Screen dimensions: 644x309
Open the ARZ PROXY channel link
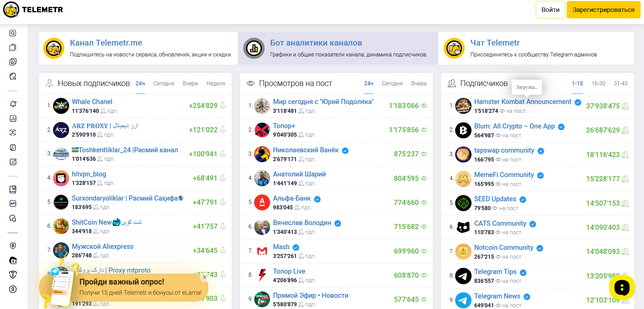(105, 126)
